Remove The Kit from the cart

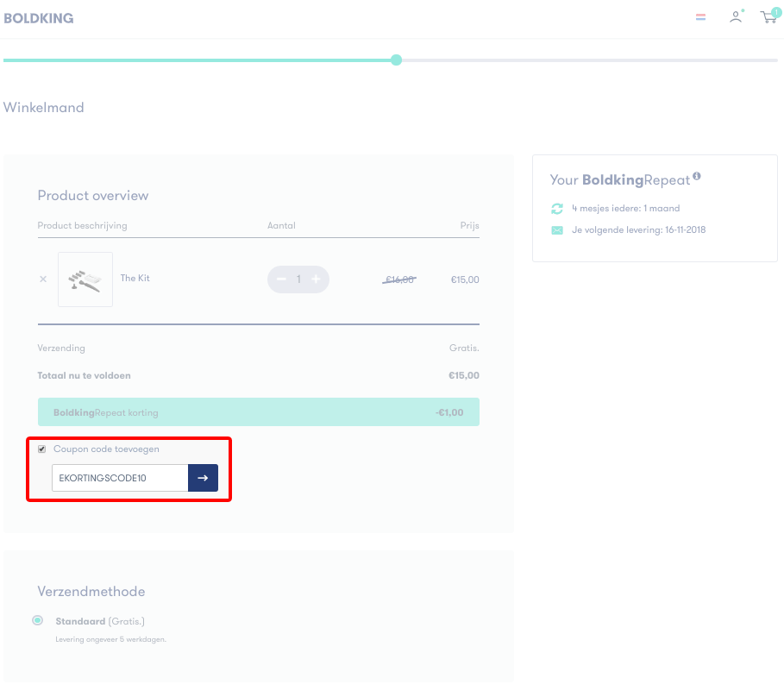click(x=43, y=279)
